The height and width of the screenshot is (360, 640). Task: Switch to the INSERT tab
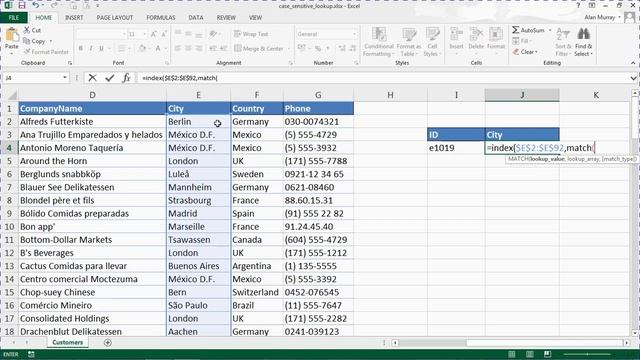tap(74, 18)
